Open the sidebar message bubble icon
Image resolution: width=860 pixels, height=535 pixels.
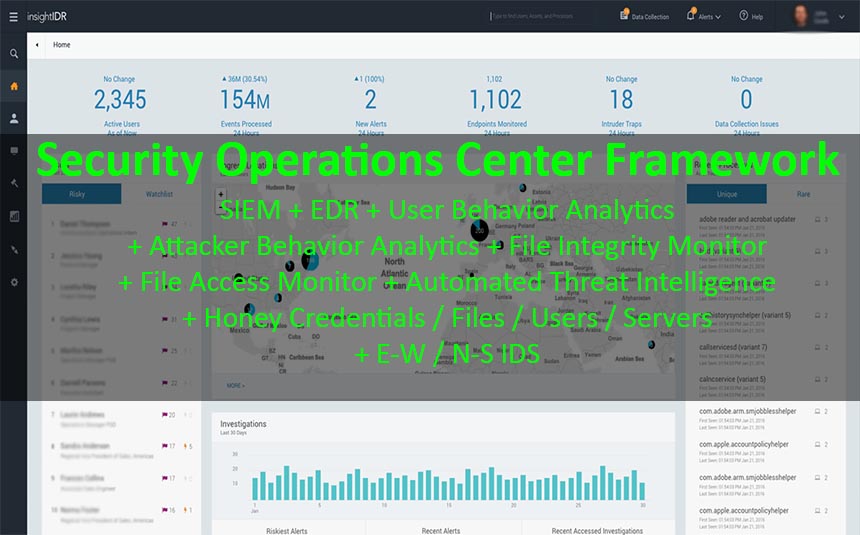(14, 150)
